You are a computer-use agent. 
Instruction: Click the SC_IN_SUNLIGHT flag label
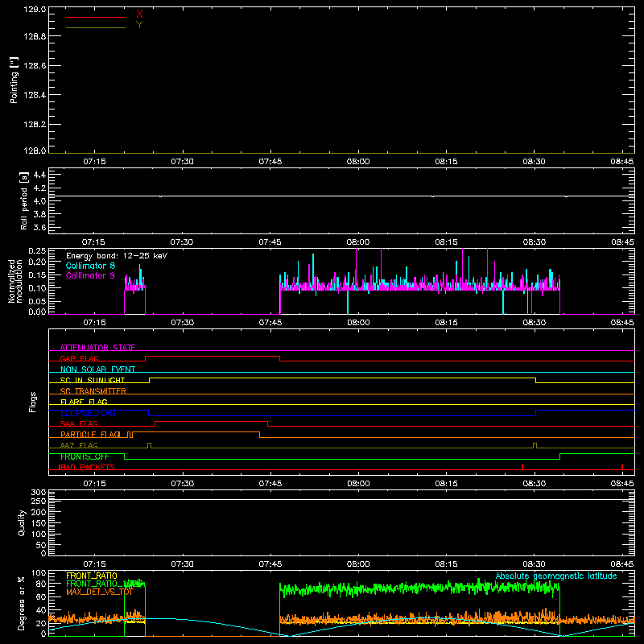coord(93,380)
